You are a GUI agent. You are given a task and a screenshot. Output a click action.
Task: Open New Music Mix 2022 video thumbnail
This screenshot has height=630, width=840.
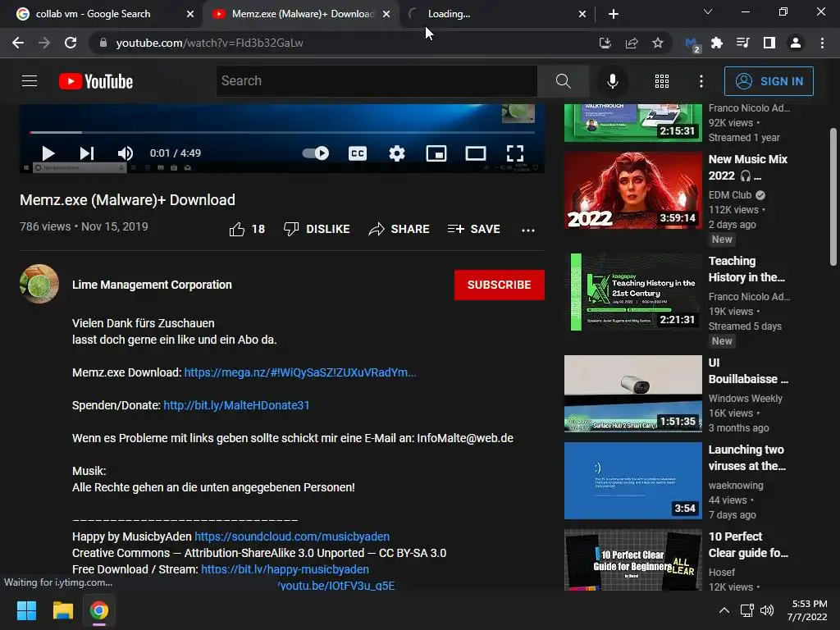coord(632,190)
